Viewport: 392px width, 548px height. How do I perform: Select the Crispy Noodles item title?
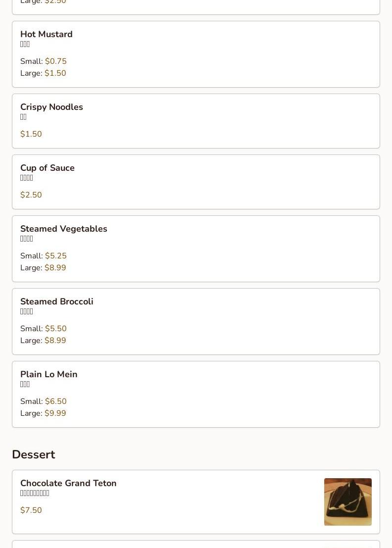tap(51, 107)
